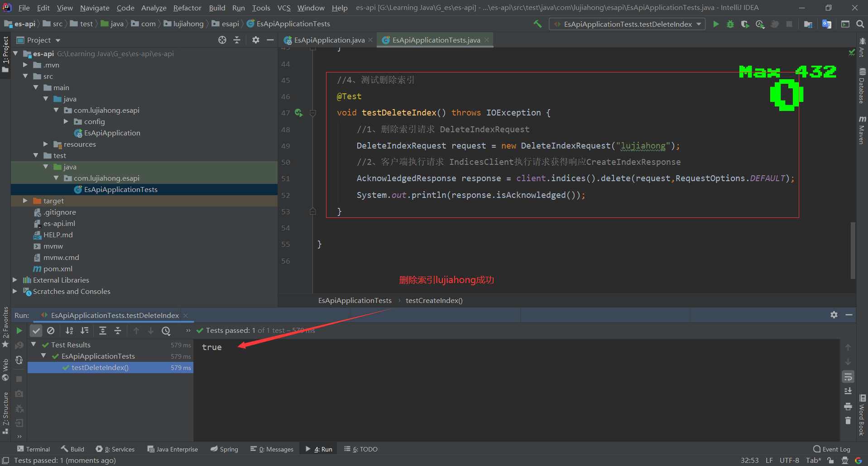Open the Project Structure dialog icon
This screenshot has width=868, height=466.
coord(808,24)
